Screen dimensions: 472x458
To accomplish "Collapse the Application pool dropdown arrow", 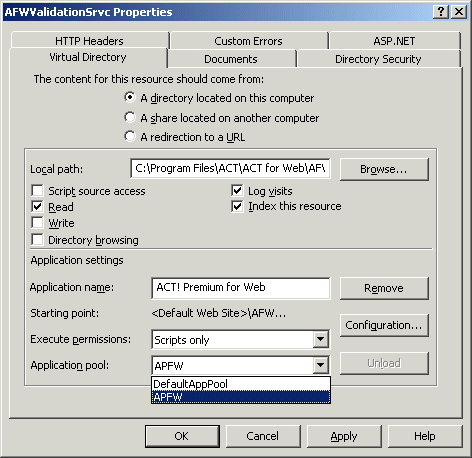I will pyautogui.click(x=320, y=365).
